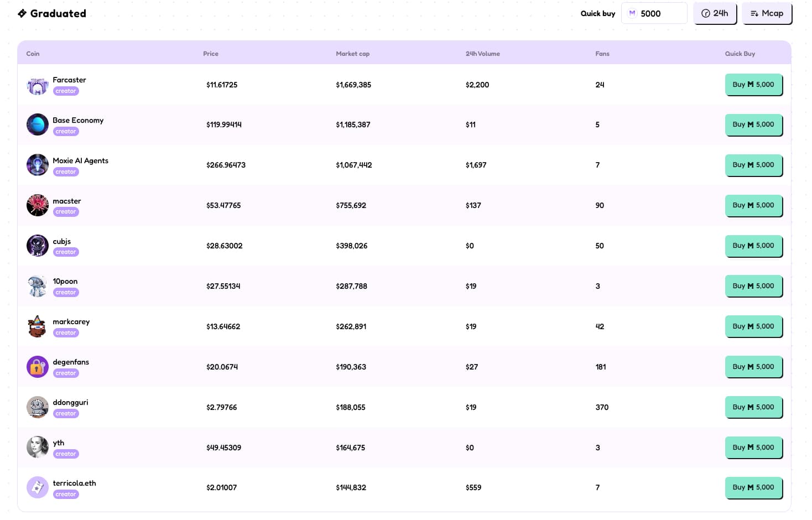Open the 10poon coin name link
The image size is (812, 520).
pyautogui.click(x=65, y=282)
